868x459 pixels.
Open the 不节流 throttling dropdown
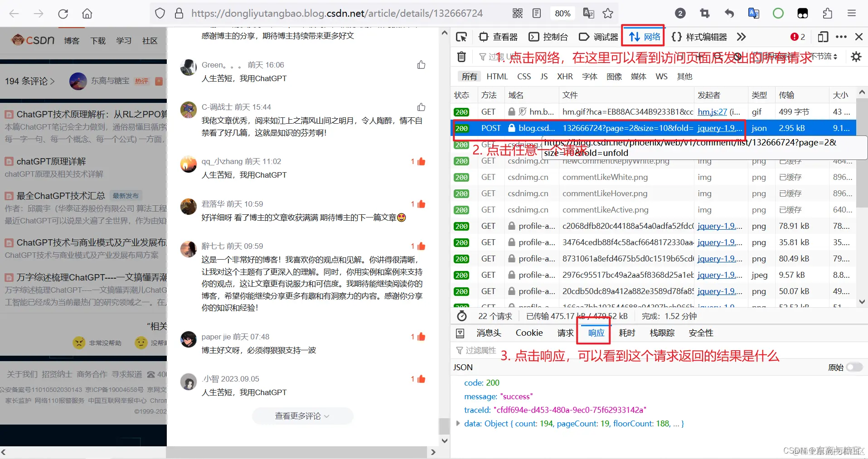click(x=823, y=57)
